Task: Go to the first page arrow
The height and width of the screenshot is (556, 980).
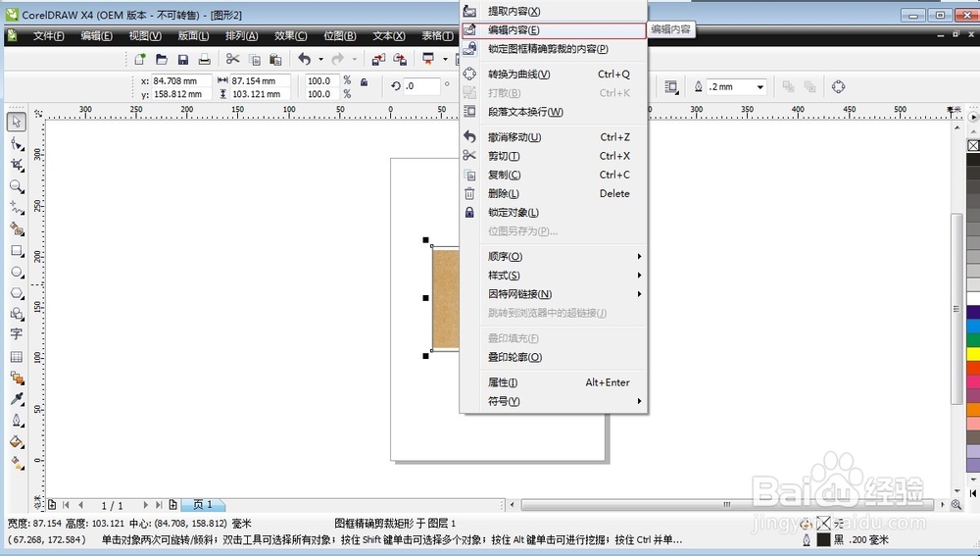Action: click(66, 505)
